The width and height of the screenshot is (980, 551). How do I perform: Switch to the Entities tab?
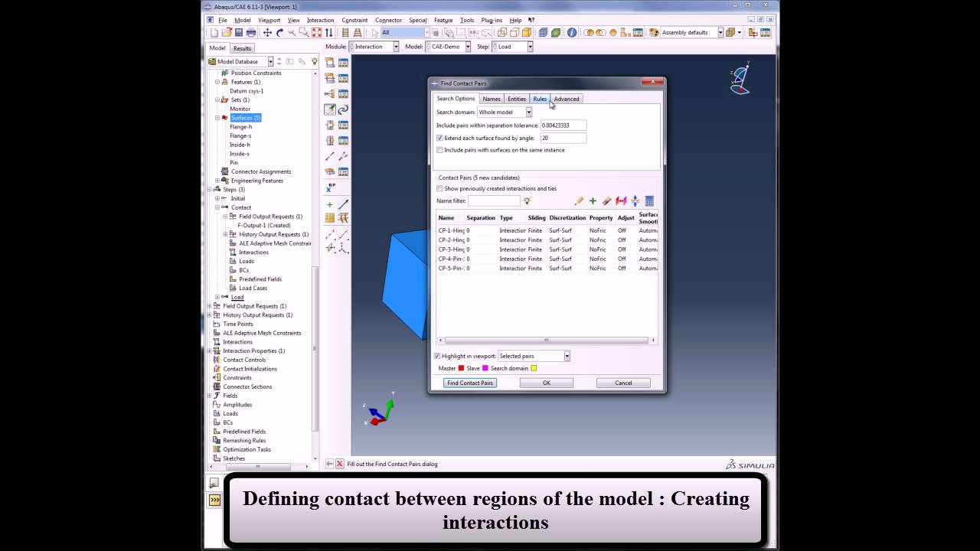point(517,99)
